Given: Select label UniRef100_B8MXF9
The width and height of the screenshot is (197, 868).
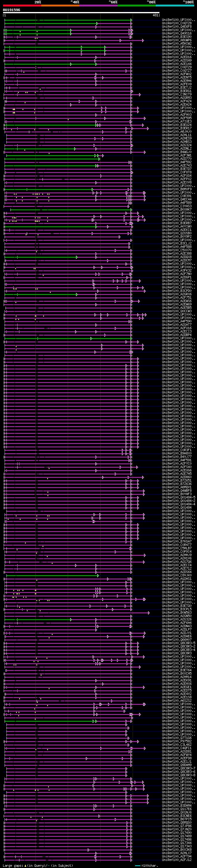Looking at the screenshot, I should 177,189.
